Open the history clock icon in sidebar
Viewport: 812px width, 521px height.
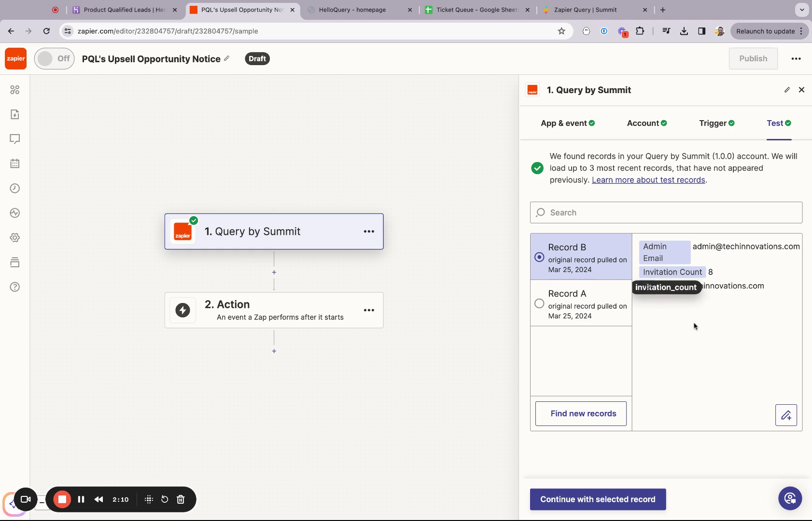pyautogui.click(x=15, y=188)
